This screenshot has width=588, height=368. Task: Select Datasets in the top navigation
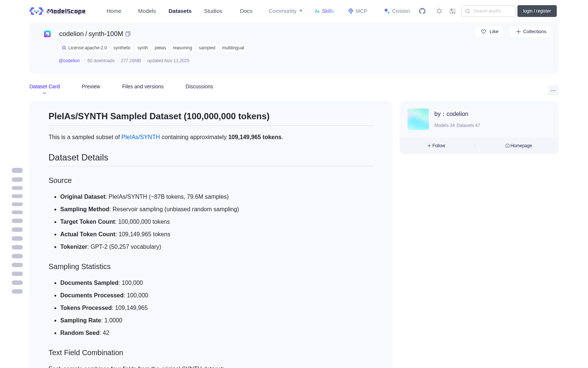[x=180, y=11]
